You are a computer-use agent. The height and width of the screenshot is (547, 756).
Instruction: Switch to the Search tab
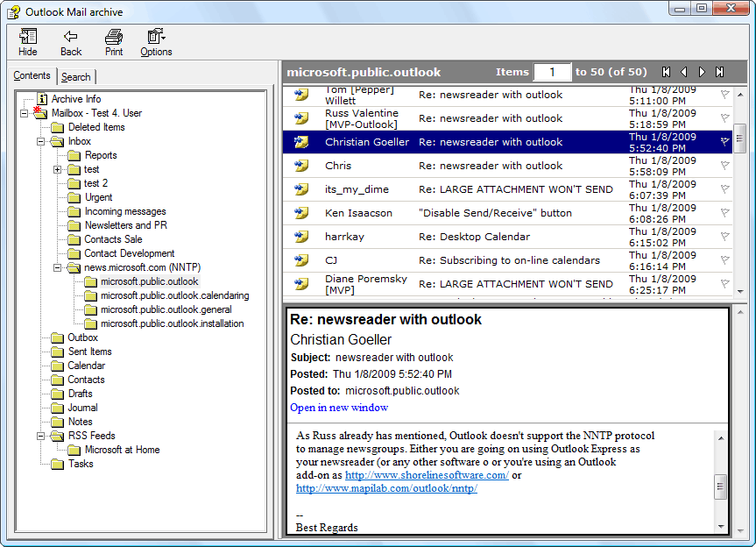75,76
